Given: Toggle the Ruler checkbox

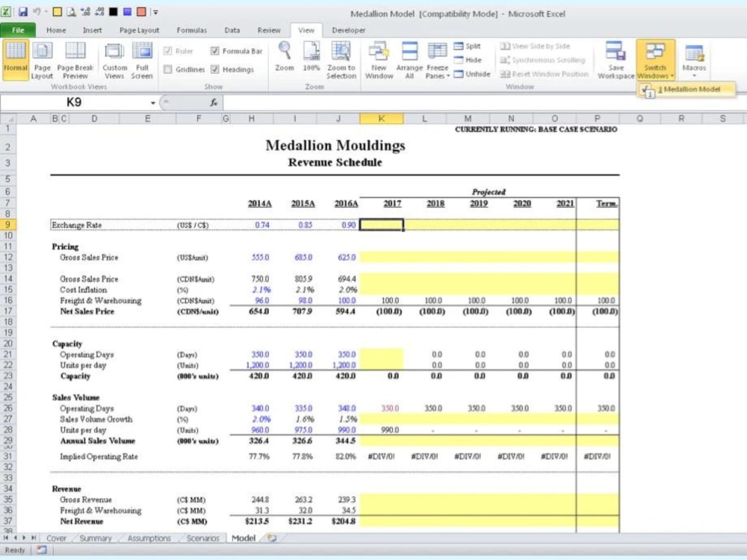Looking at the screenshot, I should (167, 51).
